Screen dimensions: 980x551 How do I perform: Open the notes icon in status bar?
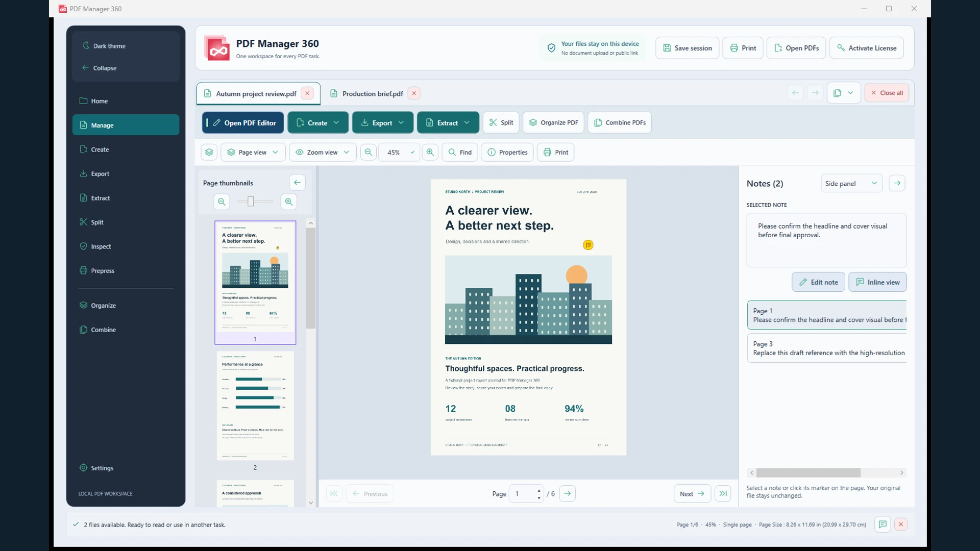883,524
